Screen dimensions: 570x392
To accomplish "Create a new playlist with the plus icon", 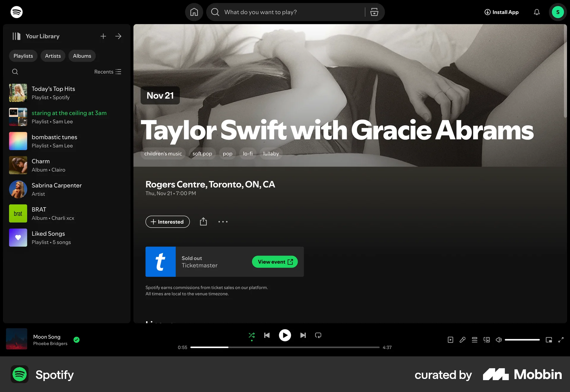I will click(x=103, y=36).
